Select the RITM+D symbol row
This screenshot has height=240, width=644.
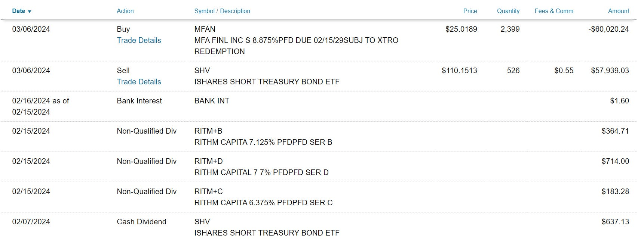pyautogui.click(x=208, y=161)
